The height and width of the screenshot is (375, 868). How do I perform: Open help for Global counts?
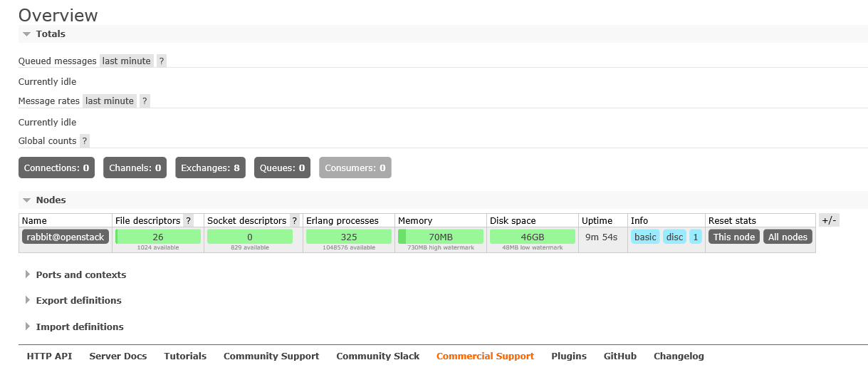[x=85, y=141]
